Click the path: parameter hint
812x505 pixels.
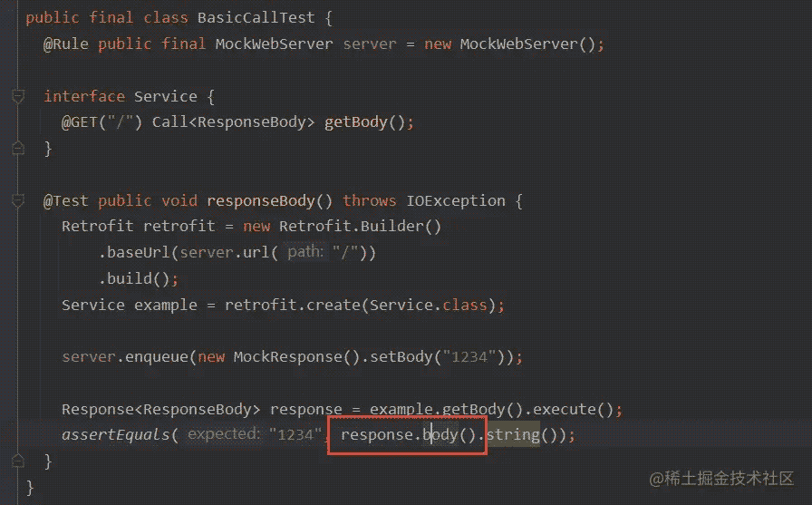click(x=305, y=252)
